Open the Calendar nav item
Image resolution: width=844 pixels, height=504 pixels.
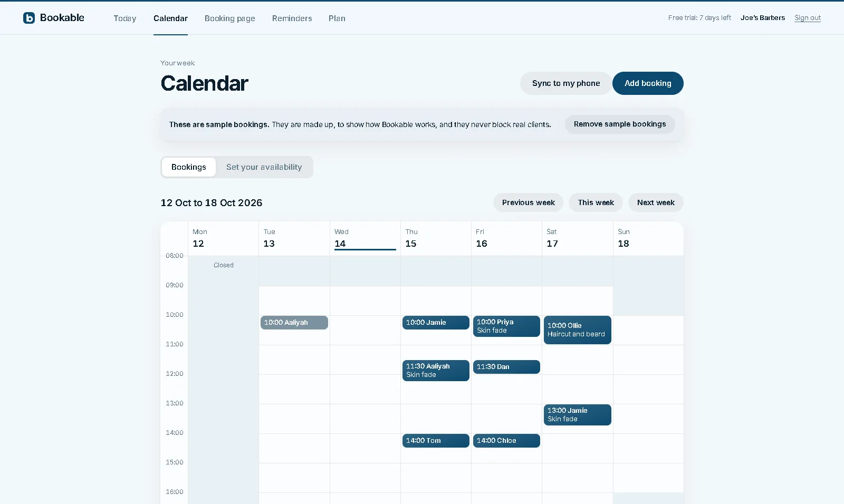pyautogui.click(x=170, y=18)
